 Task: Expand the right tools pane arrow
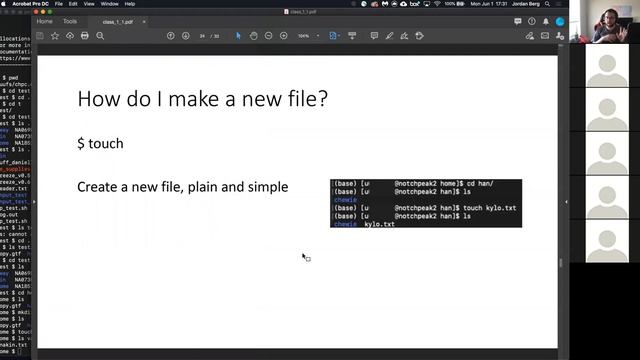[566, 202]
